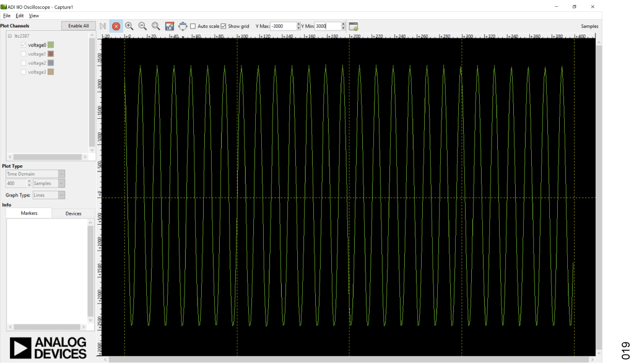Check the voltage3 channel checkbox
Screen dimensions: 634x364
point(24,72)
